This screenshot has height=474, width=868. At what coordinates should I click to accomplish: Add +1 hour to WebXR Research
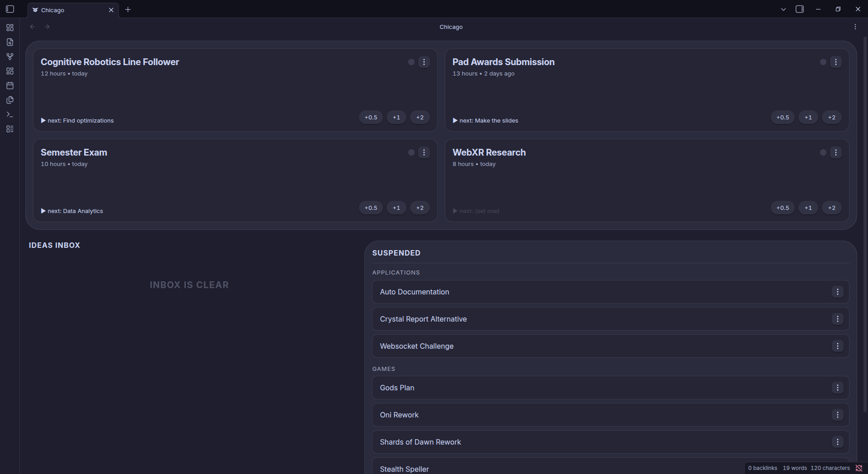(x=808, y=208)
